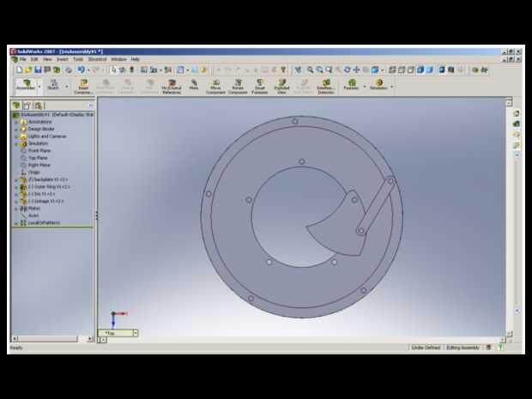
Task: Toggle Shaded With Edges display mode
Action: [x=420, y=70]
